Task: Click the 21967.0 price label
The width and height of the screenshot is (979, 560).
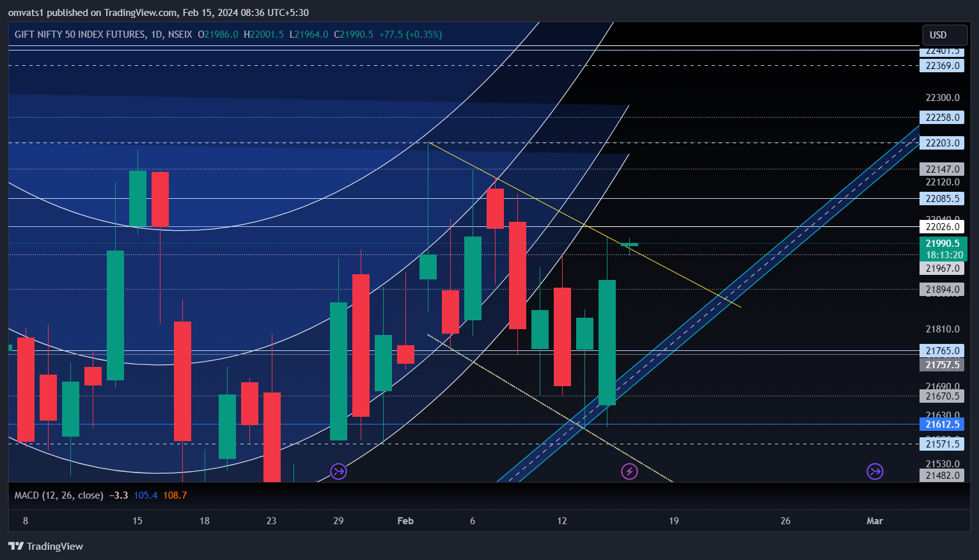Action: pyautogui.click(x=942, y=268)
